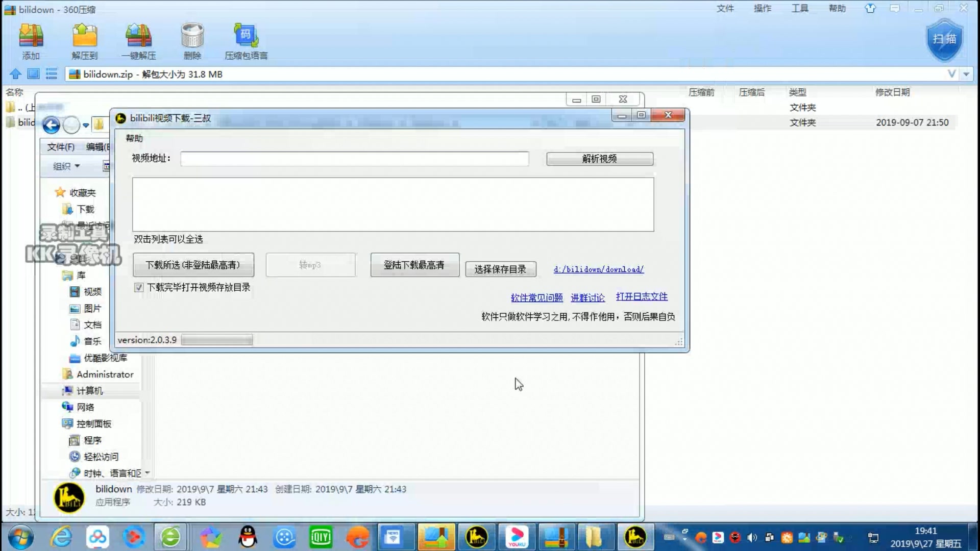Use the 一键解压 one-click extract icon
The width and height of the screenshot is (980, 551).
pos(139,41)
